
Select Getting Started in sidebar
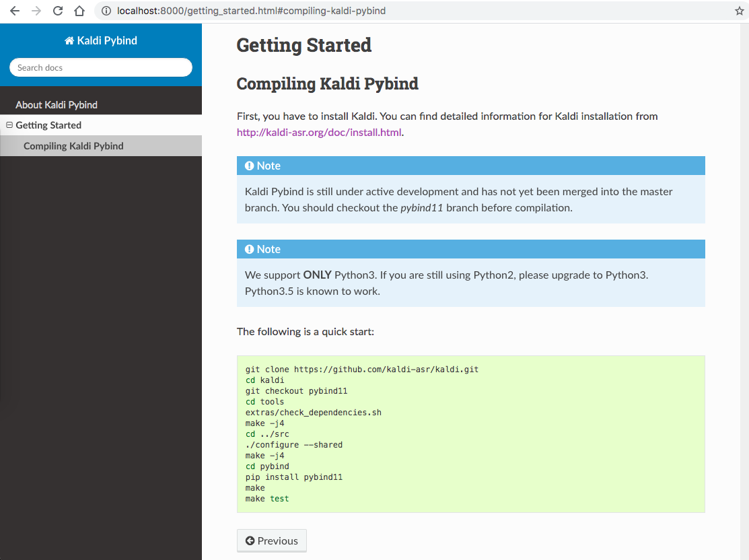pyautogui.click(x=48, y=125)
